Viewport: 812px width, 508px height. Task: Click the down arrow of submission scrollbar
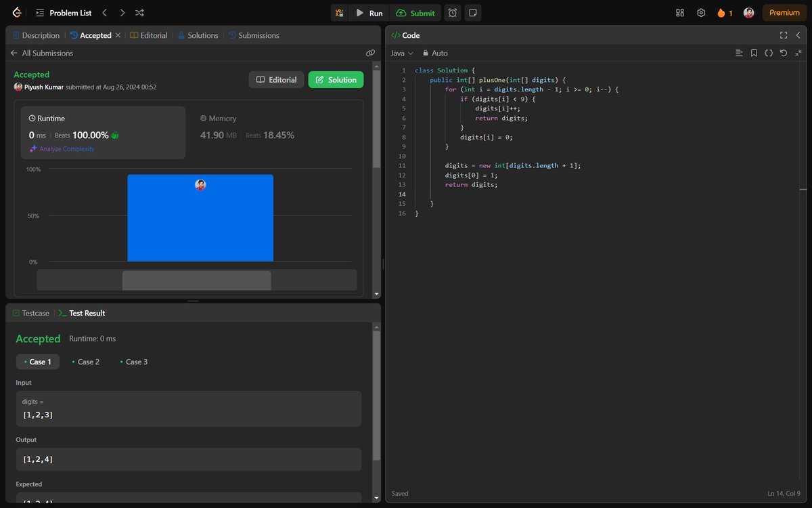pos(376,294)
